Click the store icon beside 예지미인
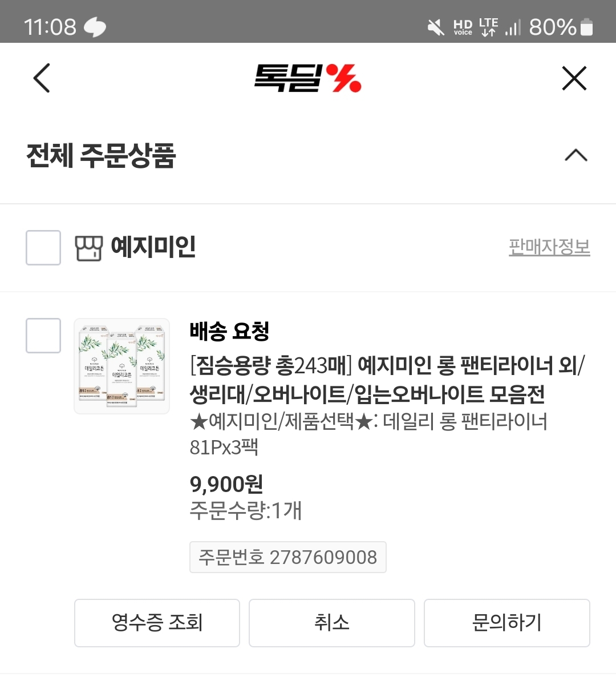 (x=88, y=248)
